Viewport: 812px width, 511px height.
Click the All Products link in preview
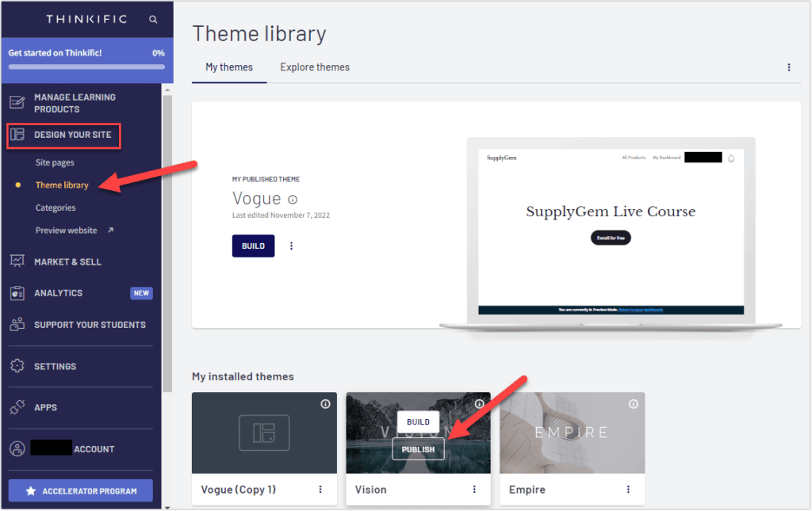634,157
